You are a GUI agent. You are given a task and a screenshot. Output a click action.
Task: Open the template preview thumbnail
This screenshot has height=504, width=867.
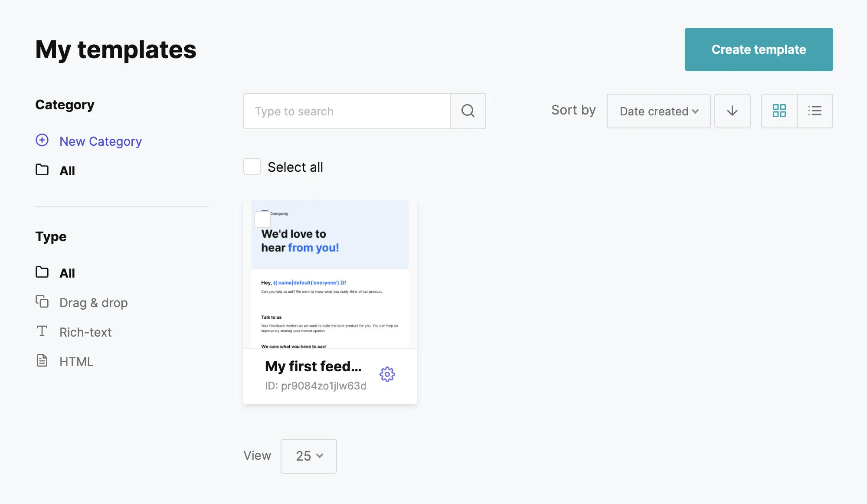pyautogui.click(x=330, y=274)
